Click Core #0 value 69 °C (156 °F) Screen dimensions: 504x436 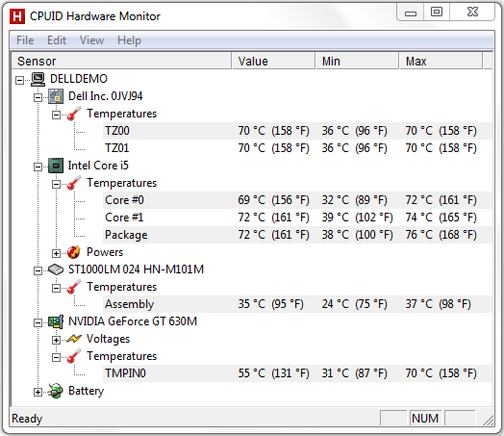coord(273,200)
